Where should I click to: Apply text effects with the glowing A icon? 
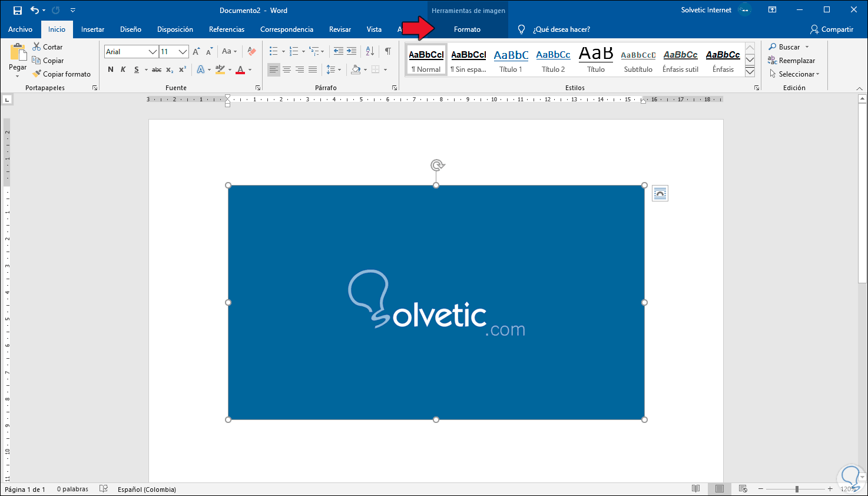[201, 70]
